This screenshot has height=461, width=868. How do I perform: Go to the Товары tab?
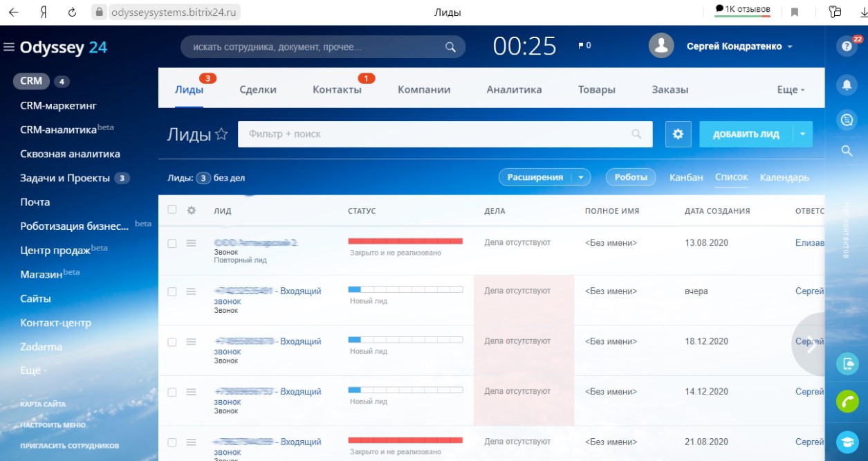coord(597,89)
